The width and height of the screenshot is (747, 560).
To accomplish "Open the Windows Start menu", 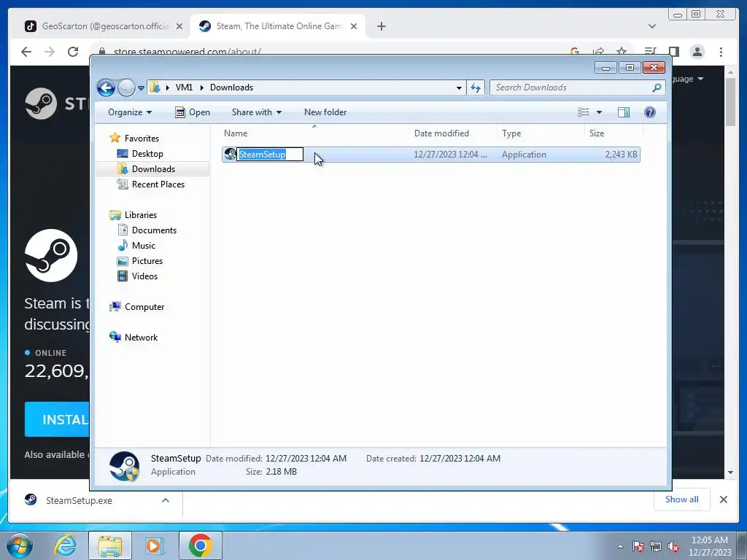I will [x=19, y=545].
